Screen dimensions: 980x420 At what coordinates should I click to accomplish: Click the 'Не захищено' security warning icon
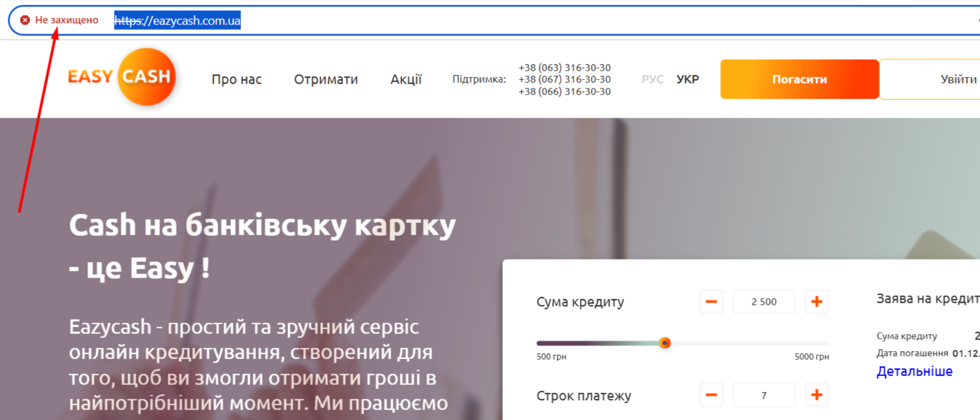(x=25, y=20)
